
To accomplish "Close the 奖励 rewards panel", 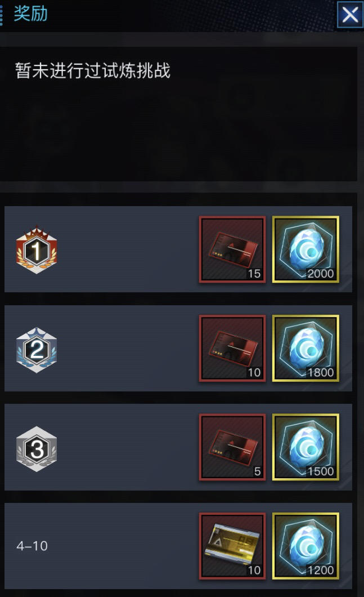I will [350, 15].
